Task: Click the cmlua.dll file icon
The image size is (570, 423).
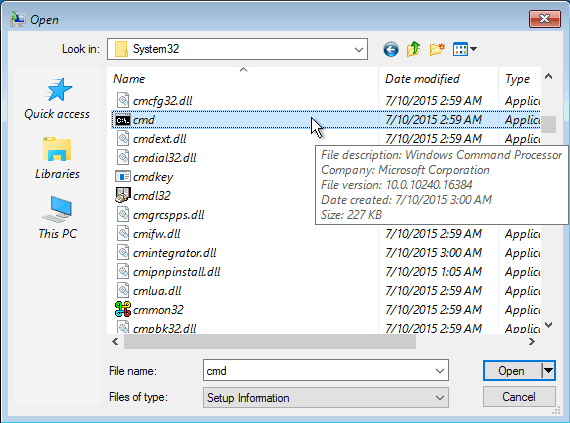Action: tap(123, 291)
